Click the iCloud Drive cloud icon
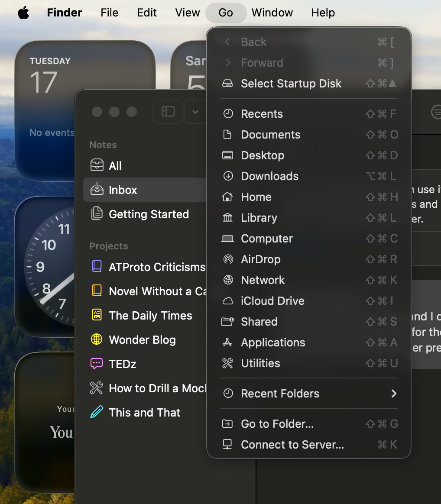The width and height of the screenshot is (441, 504). click(228, 301)
